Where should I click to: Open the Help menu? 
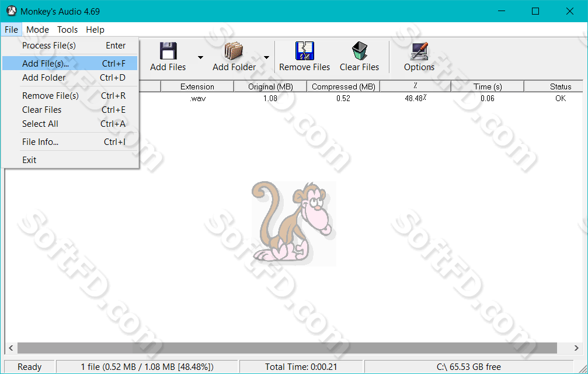95,30
